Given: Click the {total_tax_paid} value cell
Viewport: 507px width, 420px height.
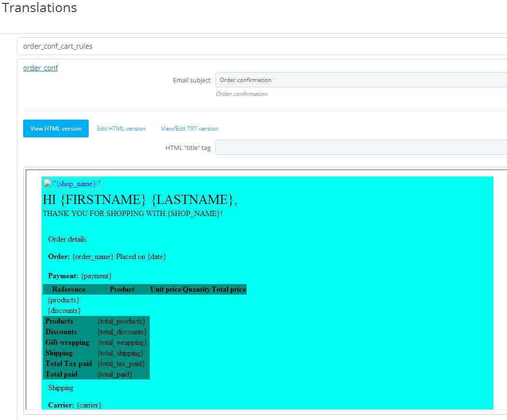Looking at the screenshot, I should coord(121,364).
